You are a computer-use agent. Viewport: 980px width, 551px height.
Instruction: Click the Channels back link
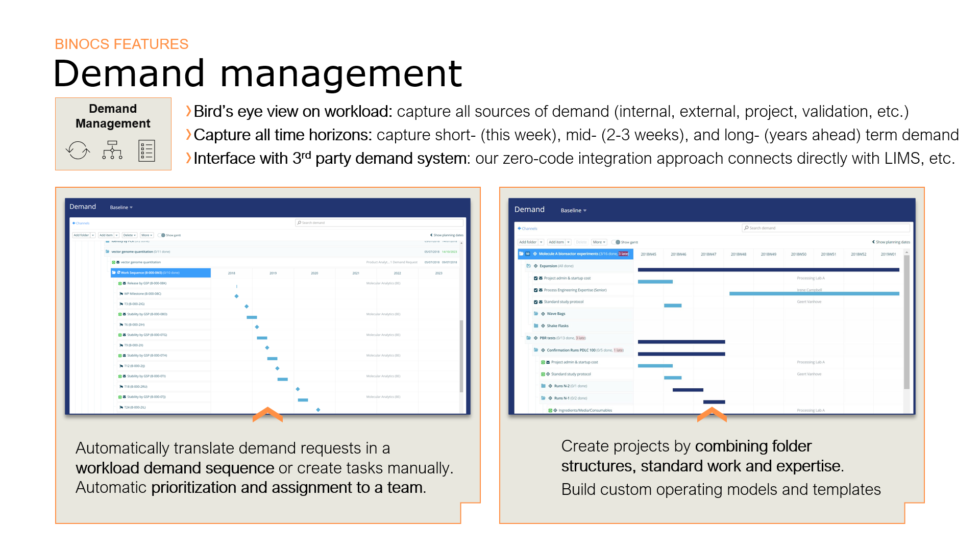[81, 223]
